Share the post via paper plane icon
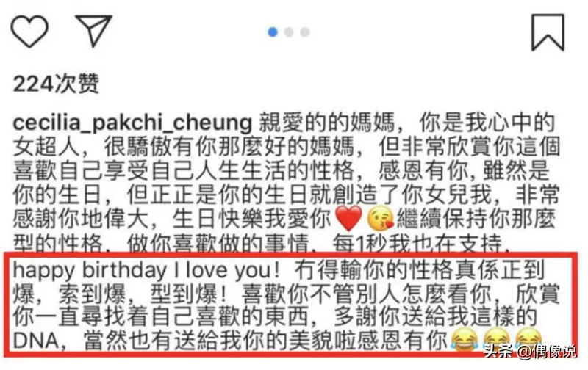588x370 pixels. (x=94, y=30)
